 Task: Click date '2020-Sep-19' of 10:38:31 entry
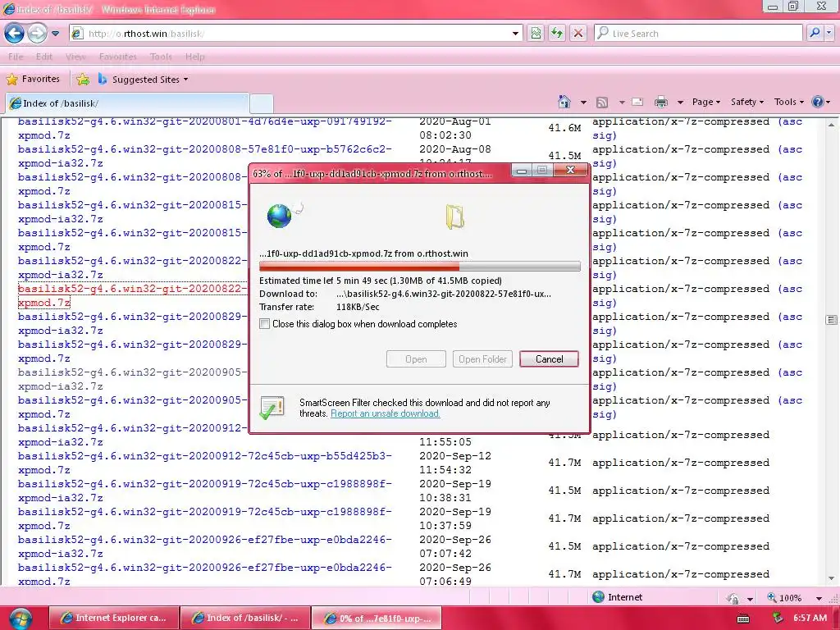click(455, 484)
